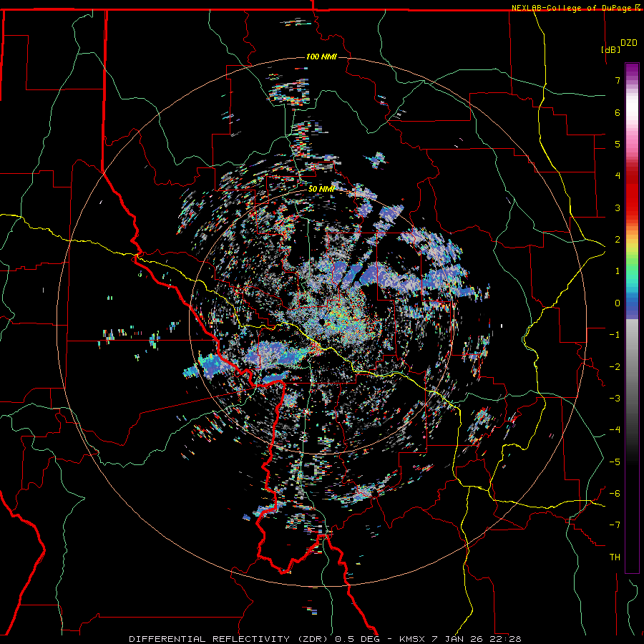Click the -3 value on the dB scale
The height and width of the screenshot is (644, 644).
coord(615,399)
